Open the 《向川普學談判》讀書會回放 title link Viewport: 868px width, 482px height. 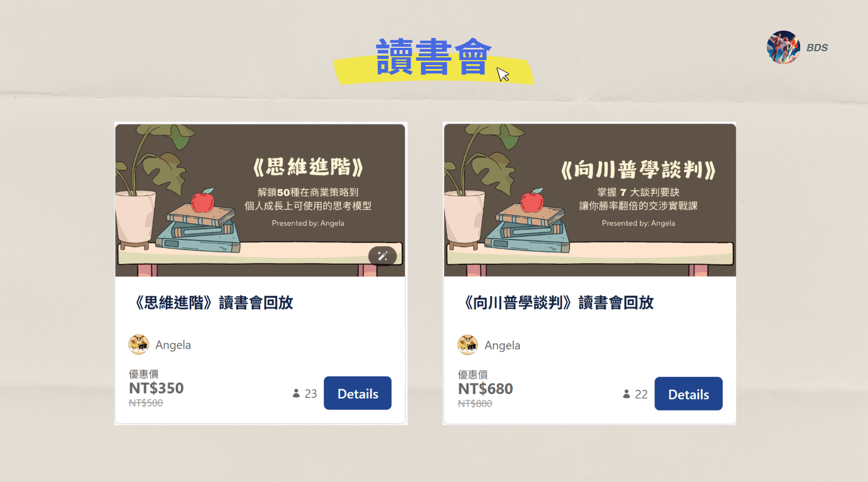tap(556, 303)
